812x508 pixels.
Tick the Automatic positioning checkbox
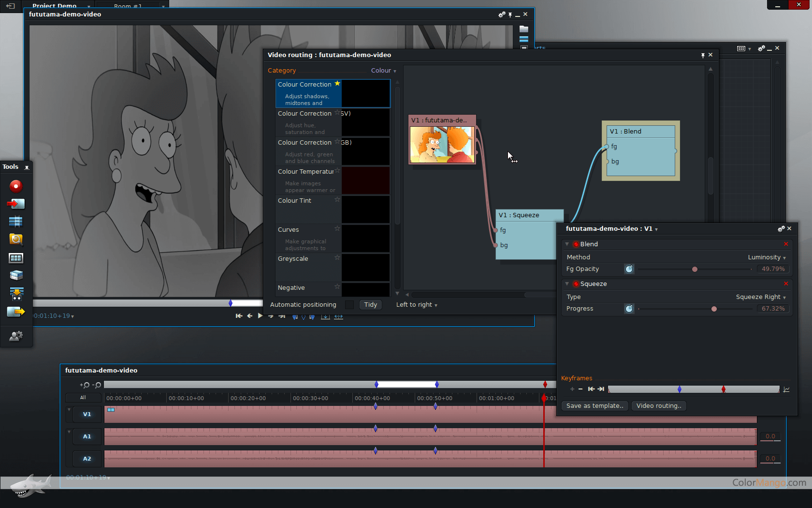coord(349,305)
